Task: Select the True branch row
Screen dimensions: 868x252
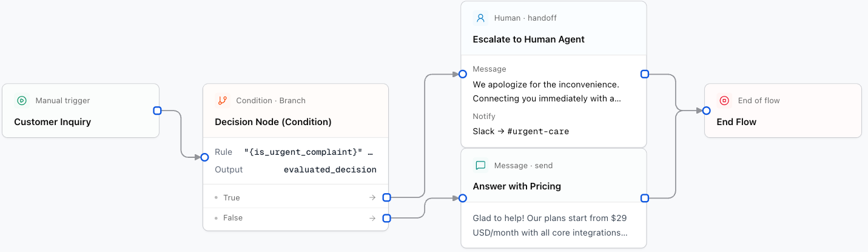Action: 295,197
